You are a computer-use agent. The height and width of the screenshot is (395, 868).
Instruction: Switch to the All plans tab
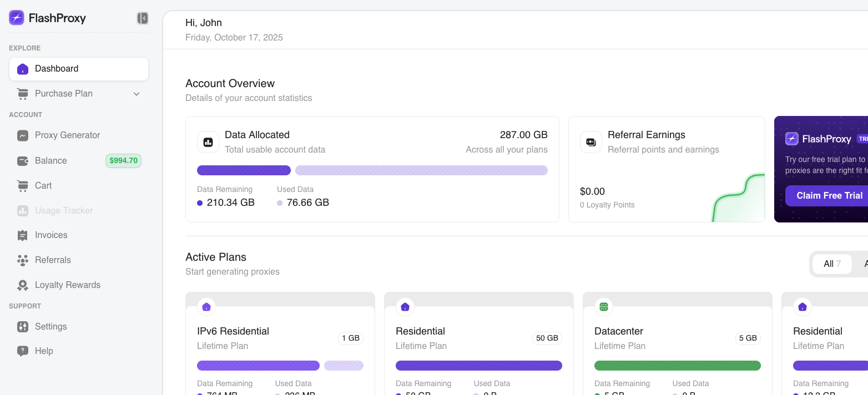click(x=831, y=264)
